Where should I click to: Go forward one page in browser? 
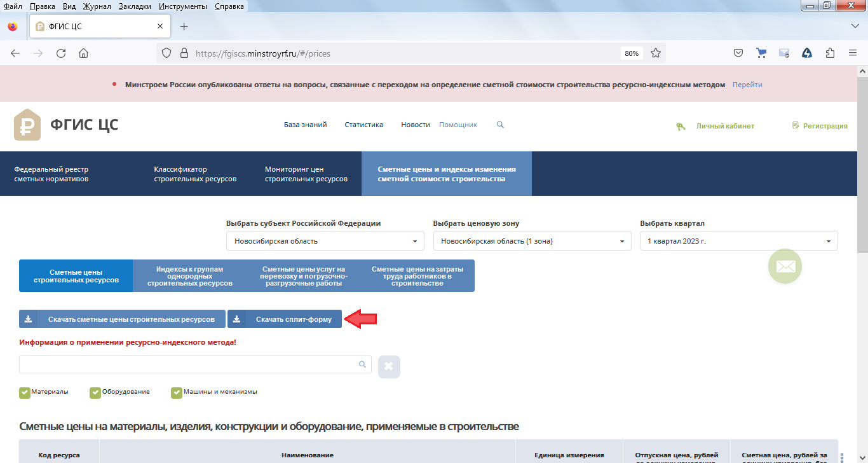click(38, 53)
